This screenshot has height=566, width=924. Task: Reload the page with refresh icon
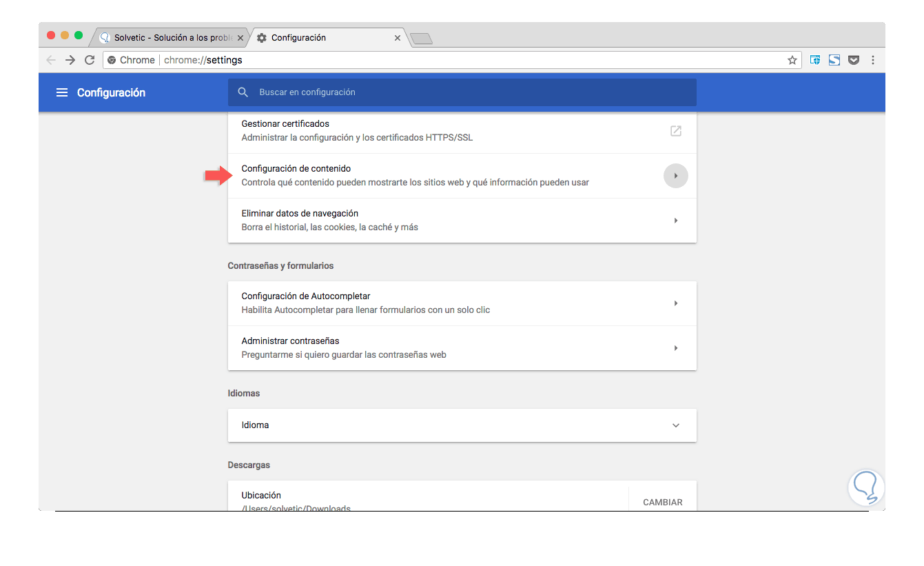[90, 60]
